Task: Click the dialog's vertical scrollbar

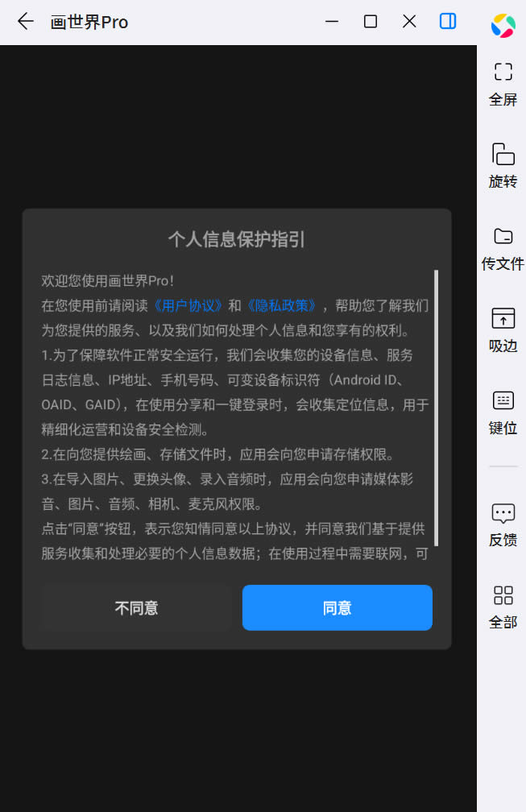Action: (x=437, y=408)
